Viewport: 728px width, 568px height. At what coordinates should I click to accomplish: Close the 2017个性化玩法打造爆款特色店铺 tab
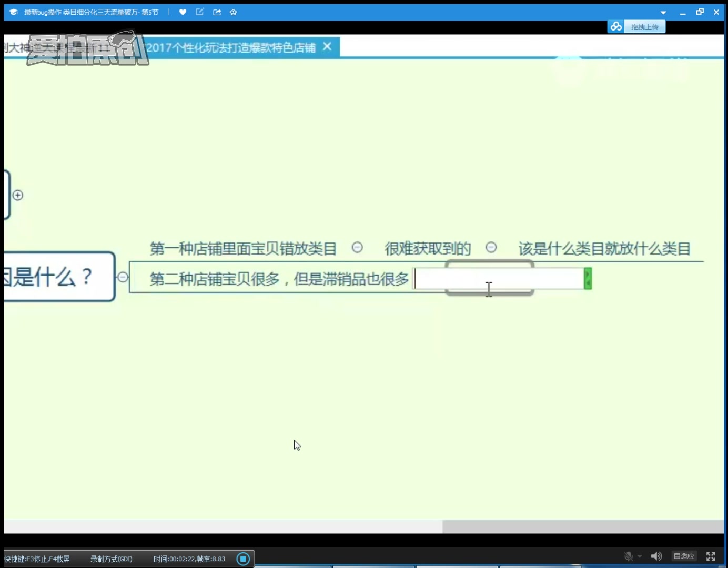point(327,47)
